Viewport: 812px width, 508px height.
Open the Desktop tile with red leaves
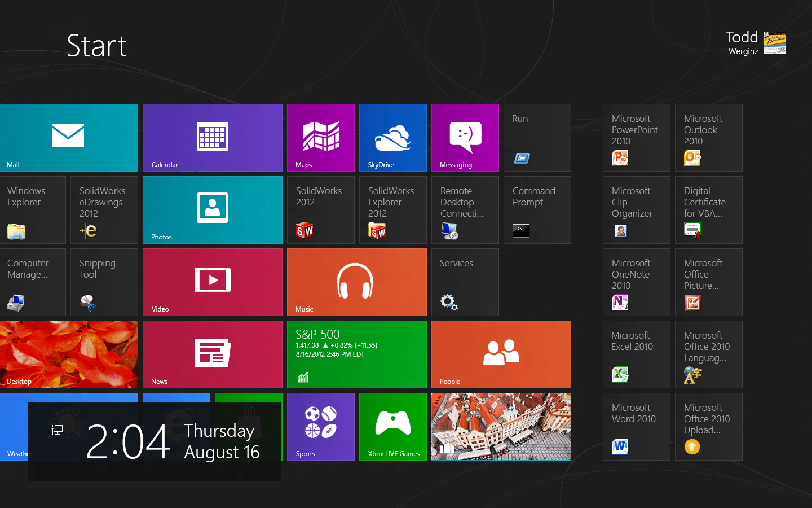69,354
